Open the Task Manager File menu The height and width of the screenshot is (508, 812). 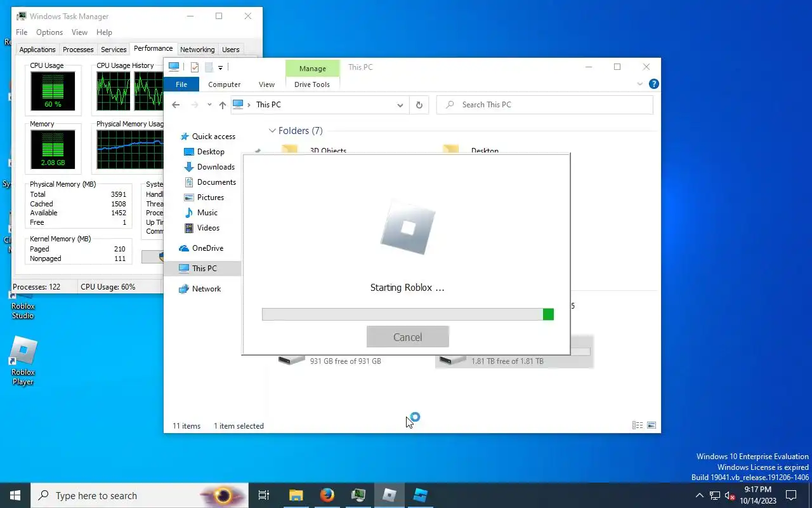tap(22, 32)
